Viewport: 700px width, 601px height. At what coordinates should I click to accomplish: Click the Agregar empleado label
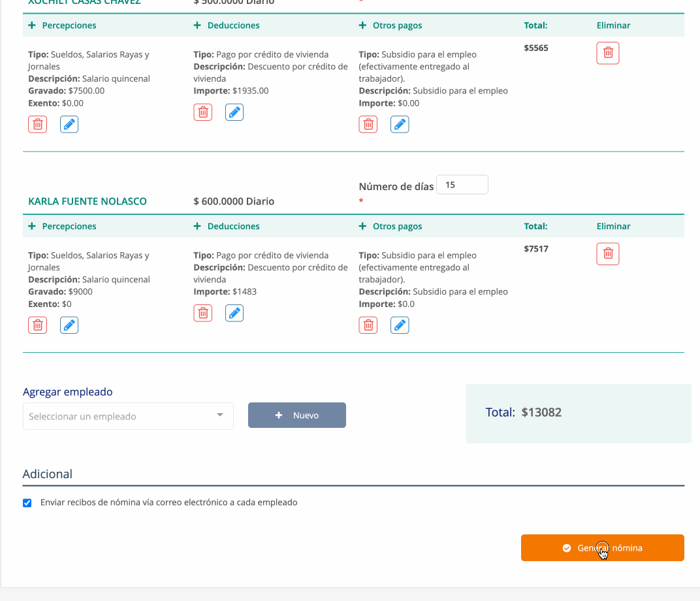[67, 391]
